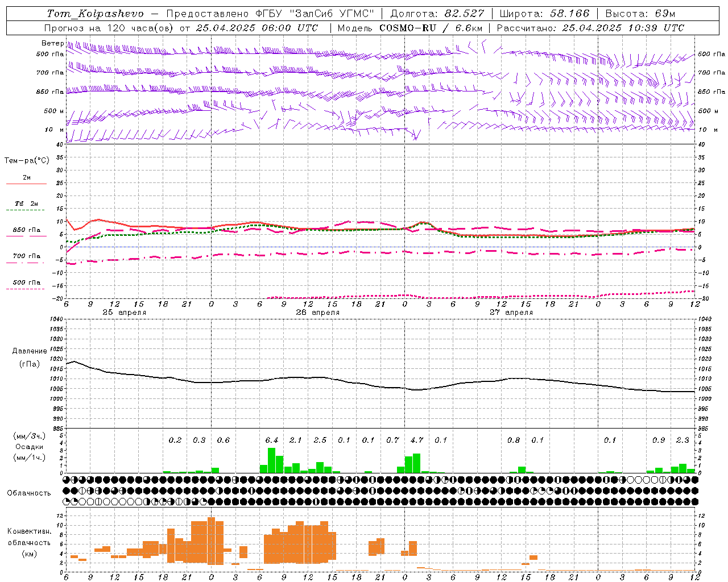Viewport: 728px width, 582px height.
Task: Click the 0.2 precipitation total
Action: click(175, 440)
